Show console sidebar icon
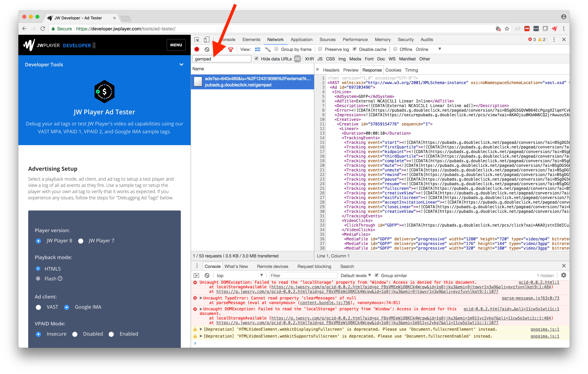 coord(196,275)
